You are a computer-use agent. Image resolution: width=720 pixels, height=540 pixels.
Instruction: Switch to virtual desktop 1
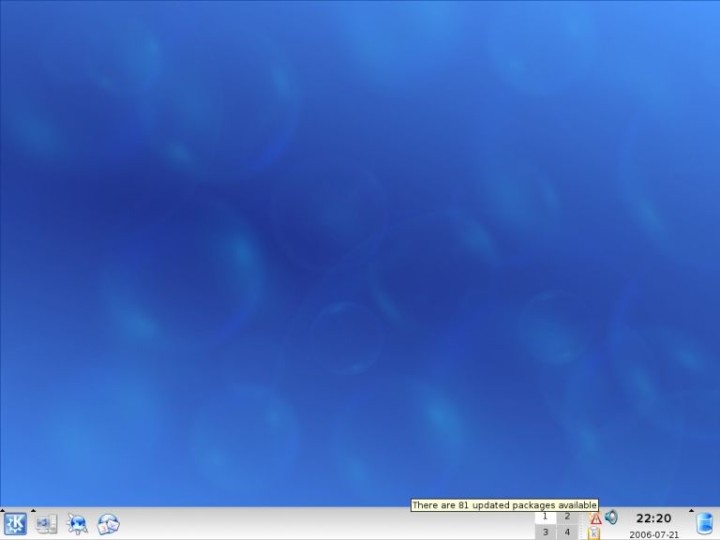pos(546,517)
